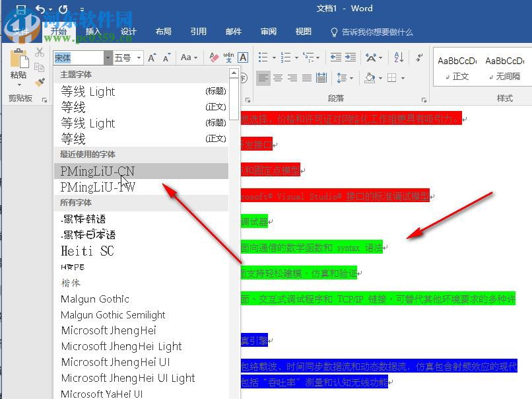Click the font size box 五号
This screenshot has width=532, height=399.
[x=124, y=57]
